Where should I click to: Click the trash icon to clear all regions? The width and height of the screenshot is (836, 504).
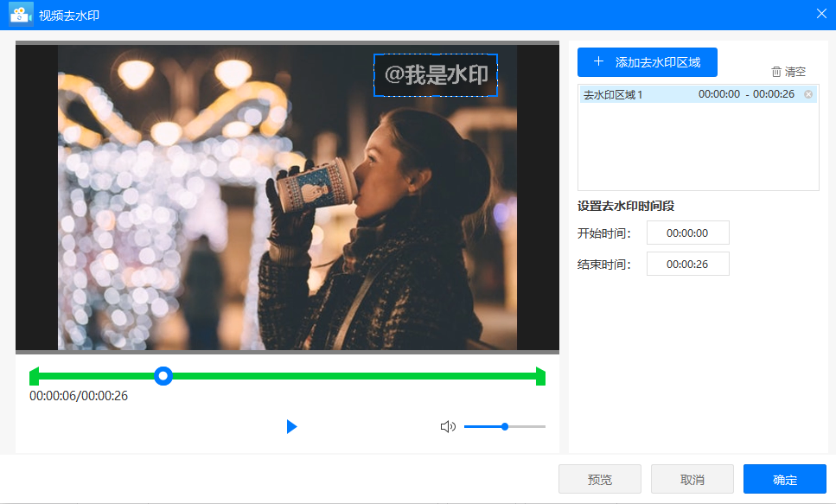776,72
